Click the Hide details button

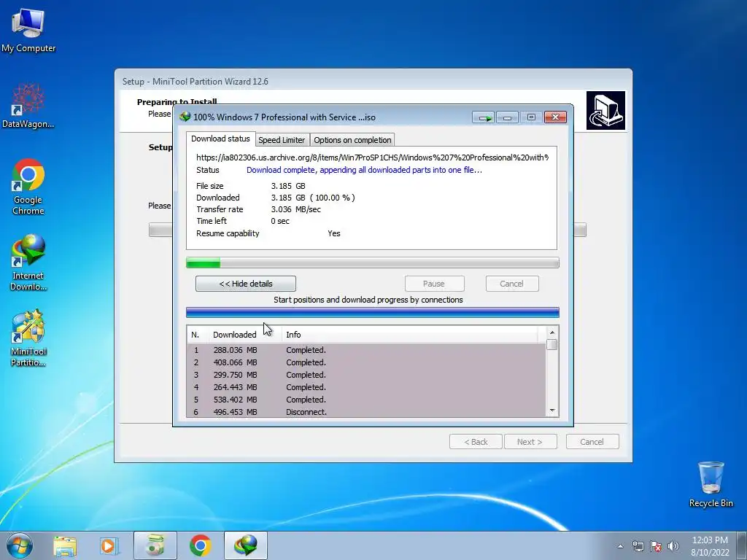pos(245,284)
